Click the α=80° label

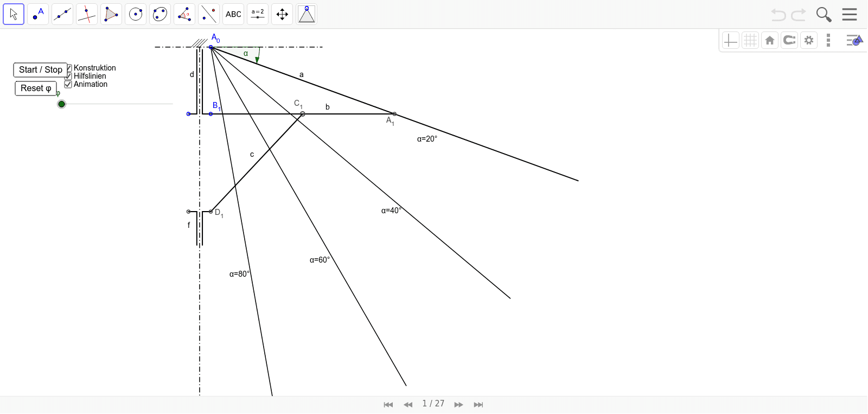[x=239, y=274]
